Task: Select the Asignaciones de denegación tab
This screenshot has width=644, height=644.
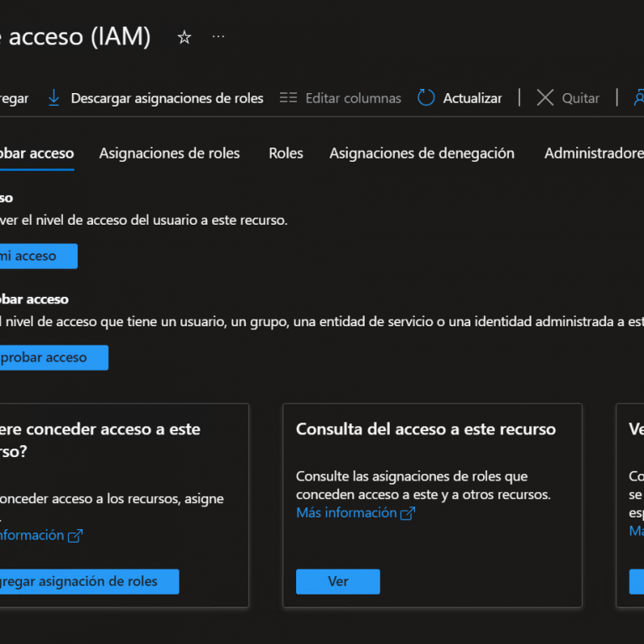Action: coord(422,153)
